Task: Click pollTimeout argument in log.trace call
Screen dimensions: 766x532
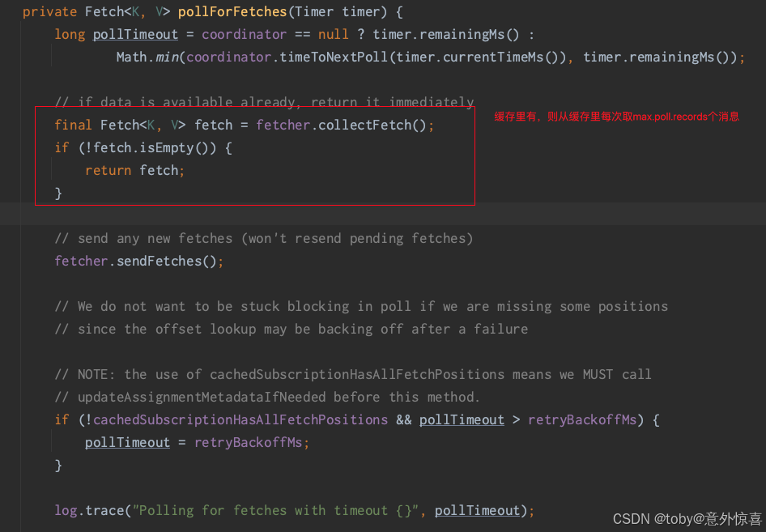Action: tap(477, 510)
